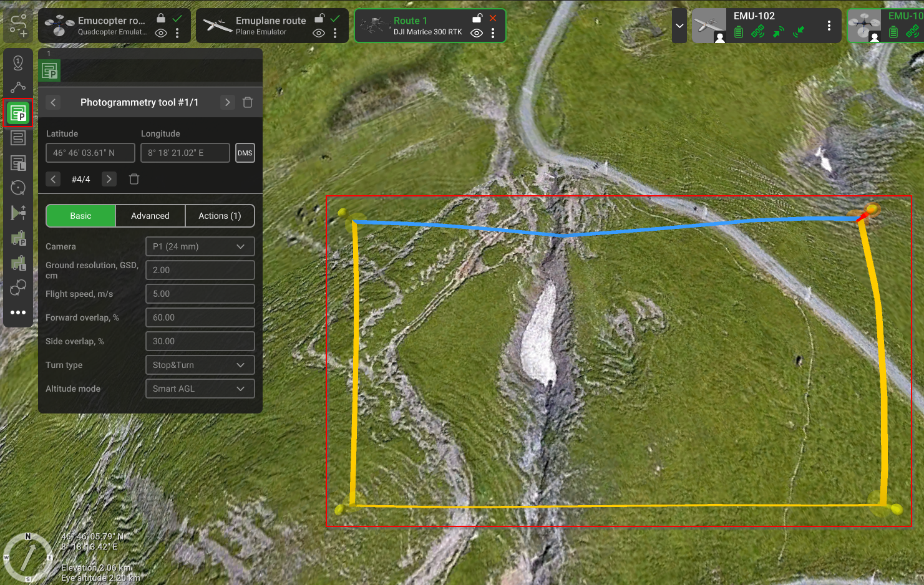Select the Takeoff point tool
Viewport: 924px width, 585px height.
coord(18,62)
